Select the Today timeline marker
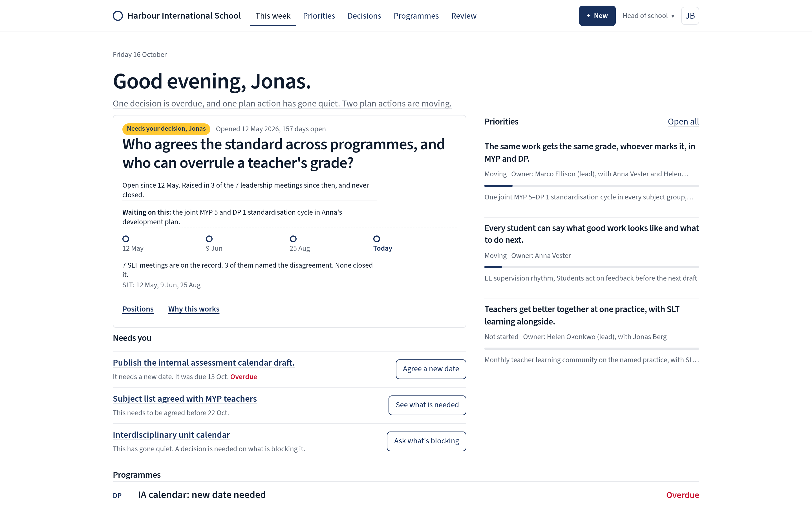Screen dimensions: 812x507 click(376, 239)
